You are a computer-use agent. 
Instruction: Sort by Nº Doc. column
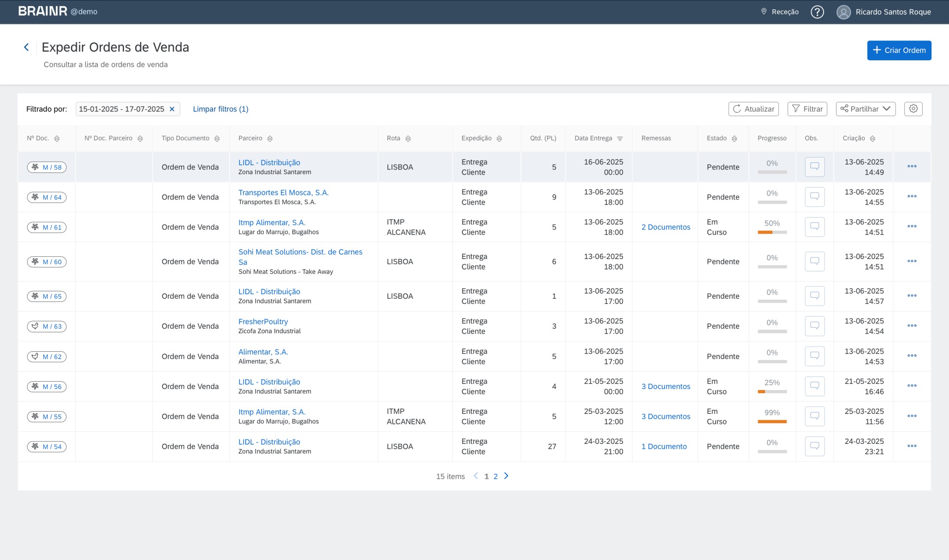pyautogui.click(x=57, y=139)
